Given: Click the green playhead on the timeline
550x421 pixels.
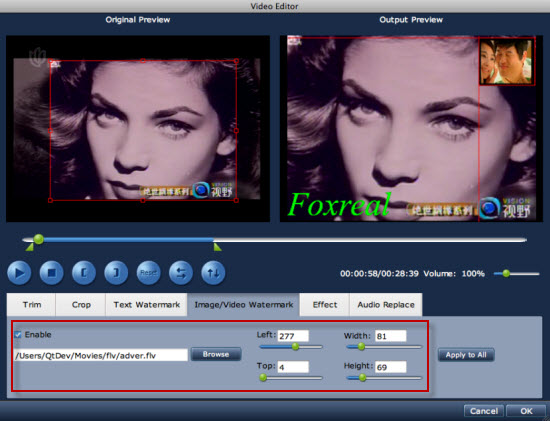Looking at the screenshot, I should pyautogui.click(x=39, y=239).
